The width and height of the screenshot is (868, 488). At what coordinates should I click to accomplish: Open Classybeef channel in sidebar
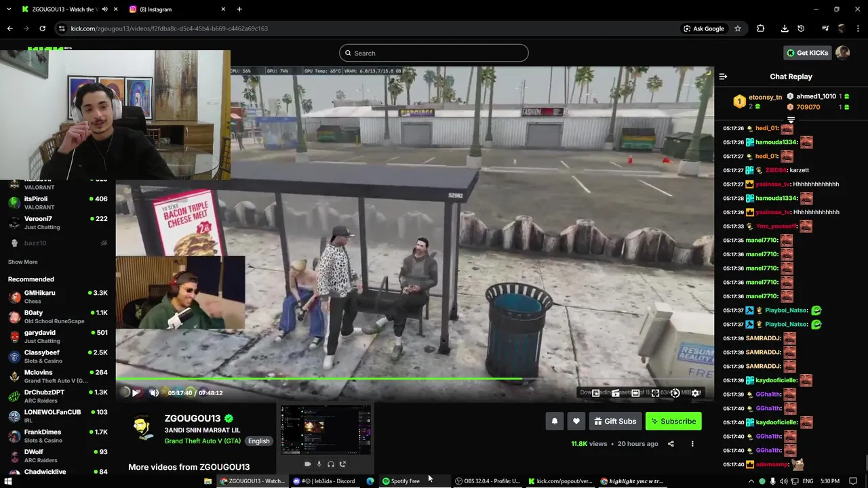pyautogui.click(x=58, y=357)
